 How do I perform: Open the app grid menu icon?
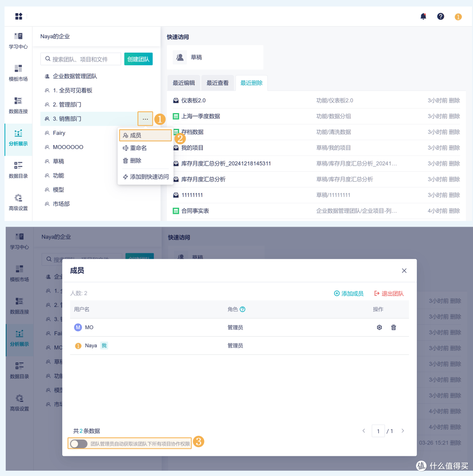click(18, 16)
